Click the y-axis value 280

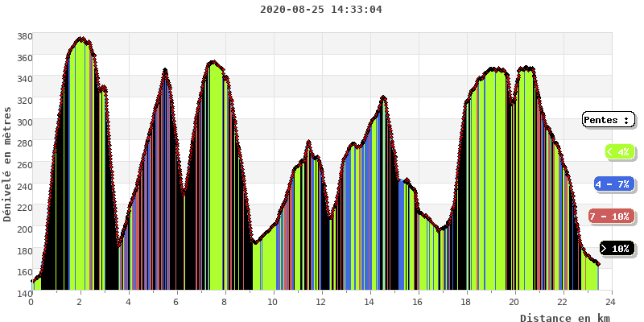(x=24, y=143)
